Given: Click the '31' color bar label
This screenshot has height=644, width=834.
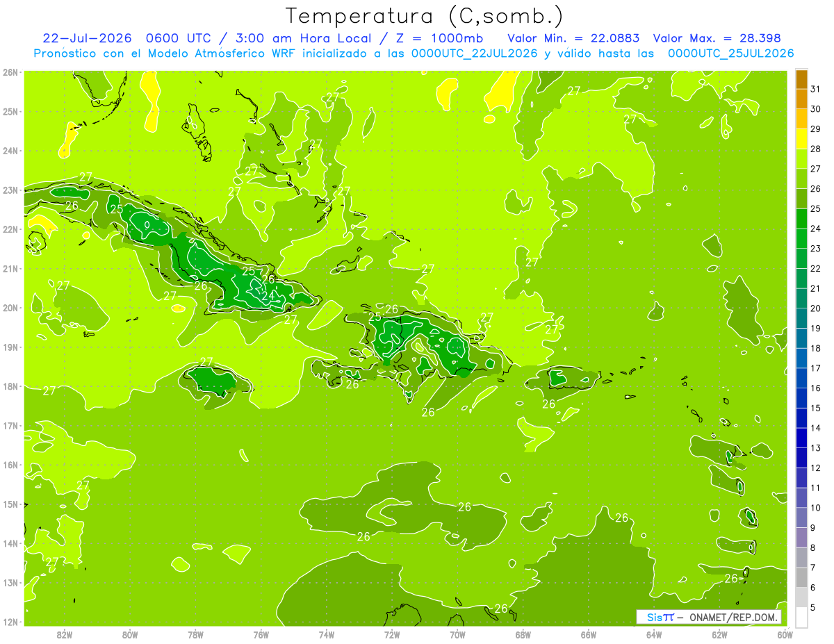Looking at the screenshot, I should 816,88.
